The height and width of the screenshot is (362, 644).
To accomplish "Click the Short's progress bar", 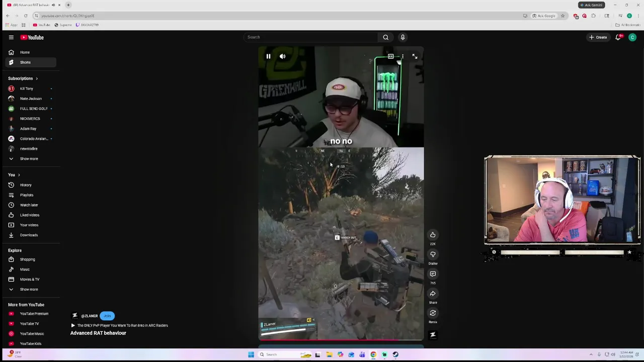I will point(341,340).
